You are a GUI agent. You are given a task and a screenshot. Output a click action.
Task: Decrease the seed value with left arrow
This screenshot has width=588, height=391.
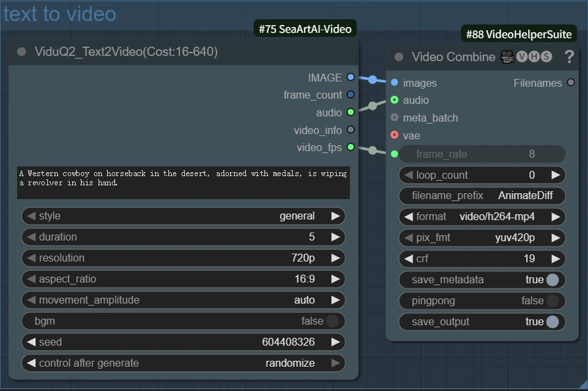point(31,342)
